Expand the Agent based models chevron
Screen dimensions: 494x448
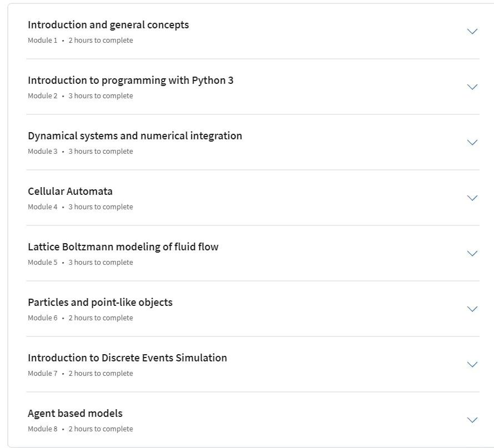(472, 420)
